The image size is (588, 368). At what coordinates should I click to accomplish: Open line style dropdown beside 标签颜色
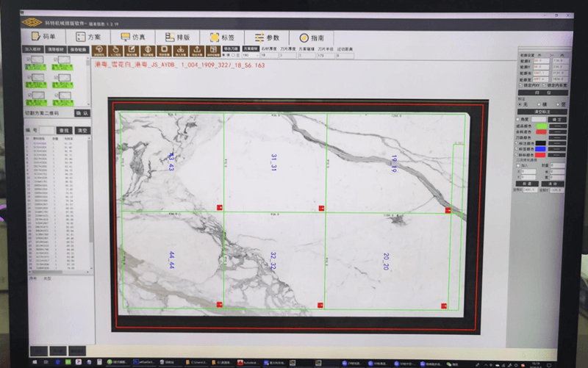[x=558, y=148]
